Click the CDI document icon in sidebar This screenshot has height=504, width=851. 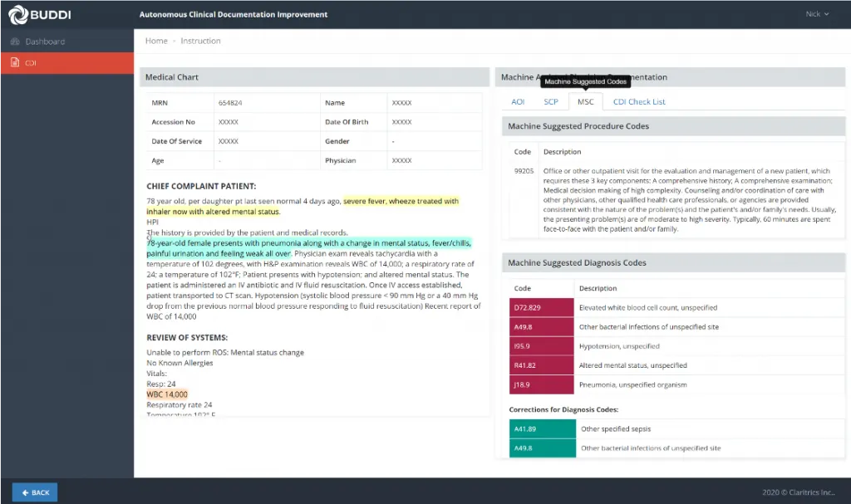[14, 63]
